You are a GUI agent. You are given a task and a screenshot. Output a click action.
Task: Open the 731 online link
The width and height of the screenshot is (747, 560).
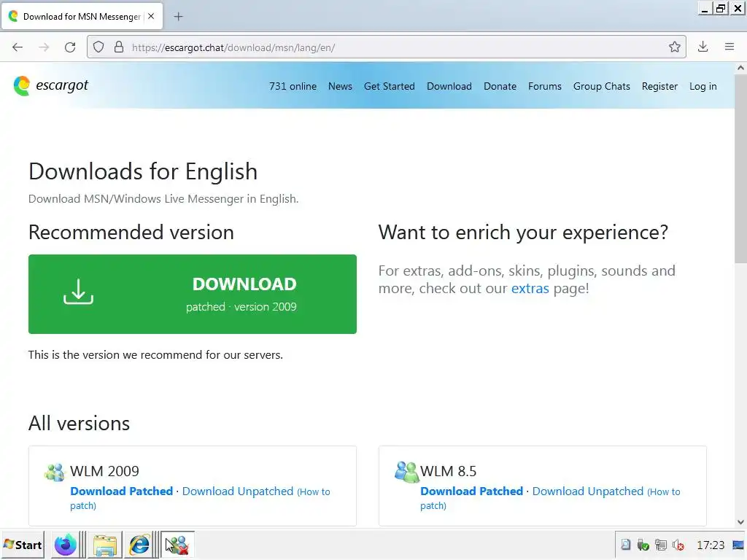(x=293, y=86)
